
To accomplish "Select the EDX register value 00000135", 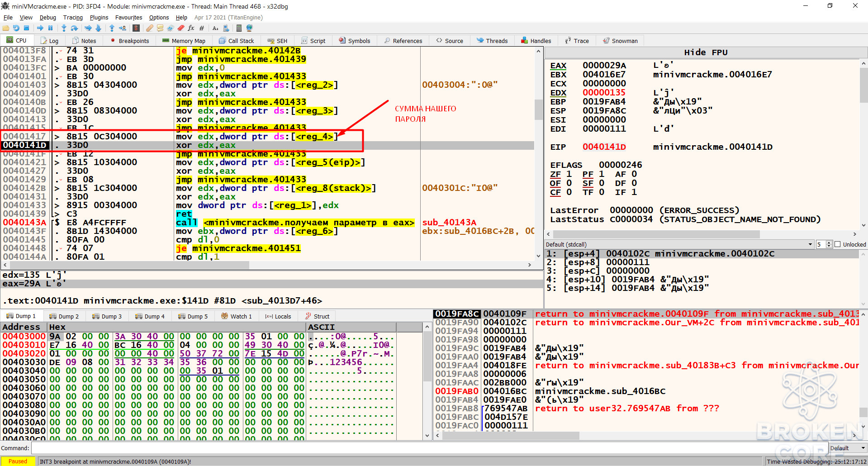I will [x=604, y=92].
